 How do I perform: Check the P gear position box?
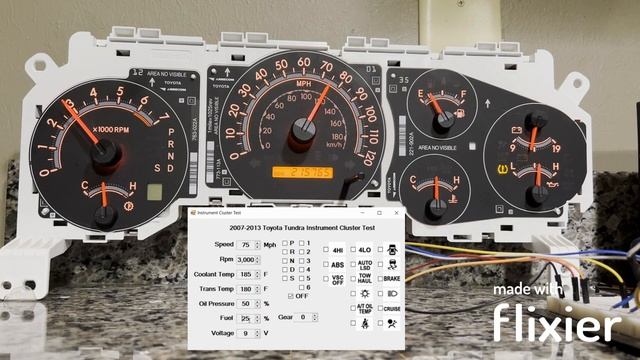[x=284, y=243]
